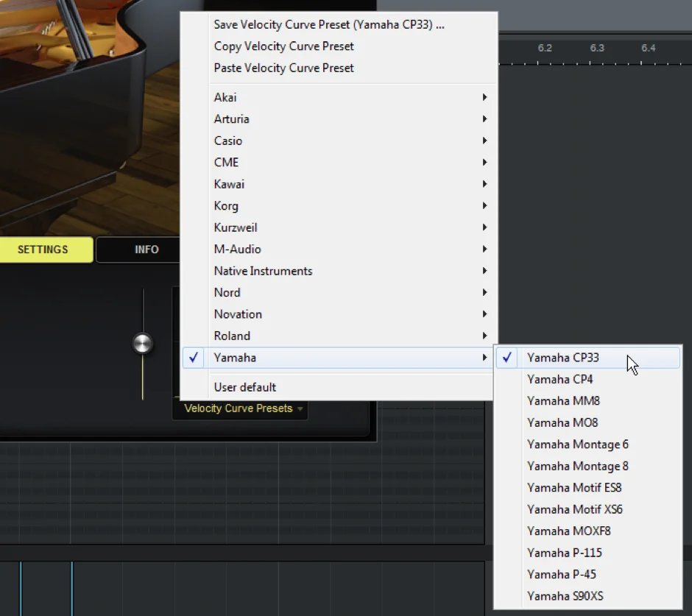Select the User default preset

tap(339, 387)
